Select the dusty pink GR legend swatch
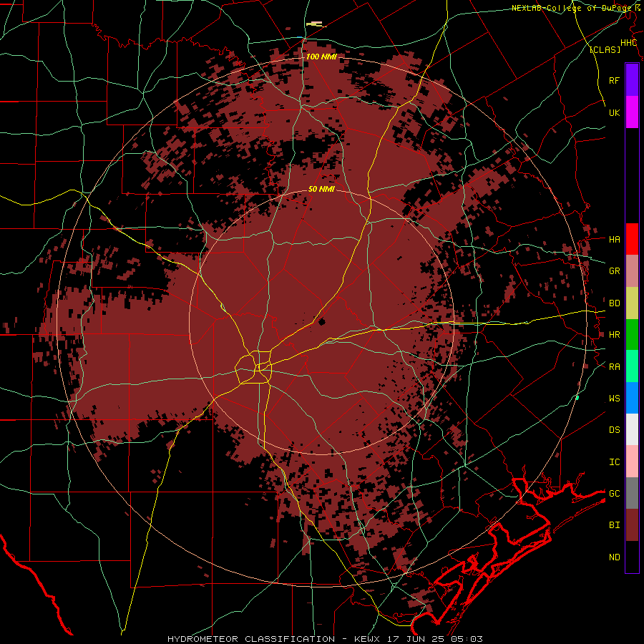Screen dimensions: 644x644 point(632,271)
